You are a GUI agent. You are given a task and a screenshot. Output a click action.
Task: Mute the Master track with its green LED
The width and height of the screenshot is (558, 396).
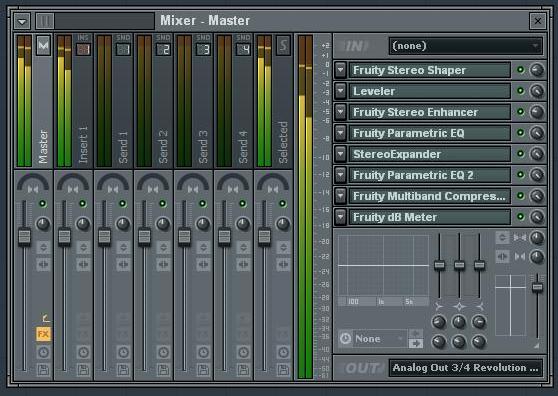coord(43,204)
